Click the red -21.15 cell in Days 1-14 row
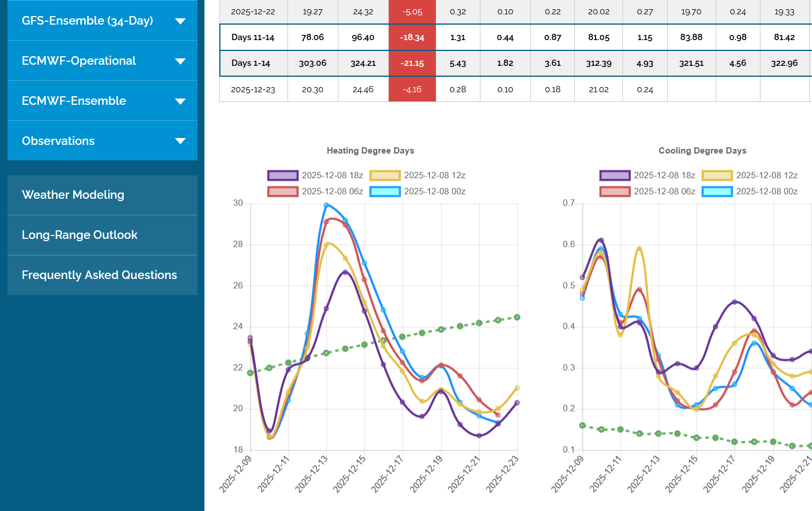812x511 pixels. click(x=412, y=63)
